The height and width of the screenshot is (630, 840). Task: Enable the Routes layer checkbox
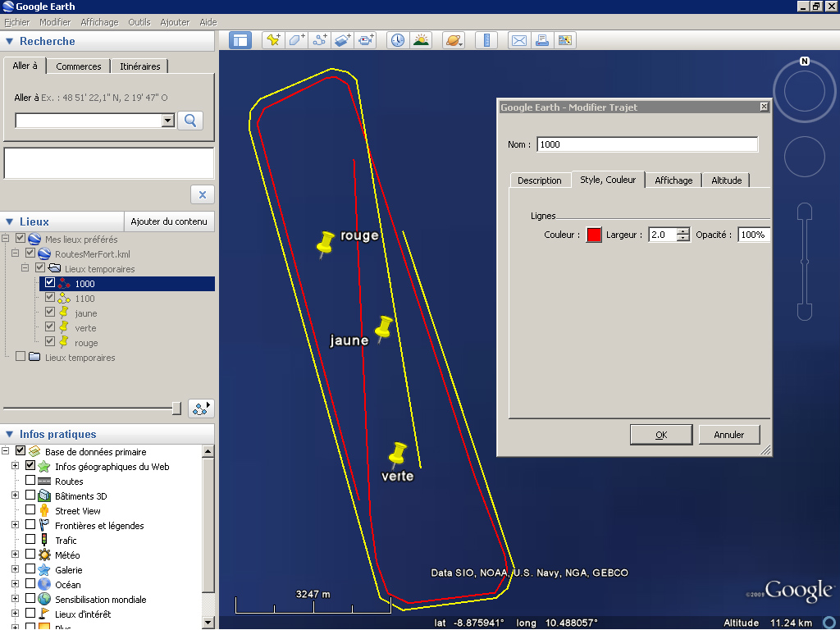tap(30, 480)
